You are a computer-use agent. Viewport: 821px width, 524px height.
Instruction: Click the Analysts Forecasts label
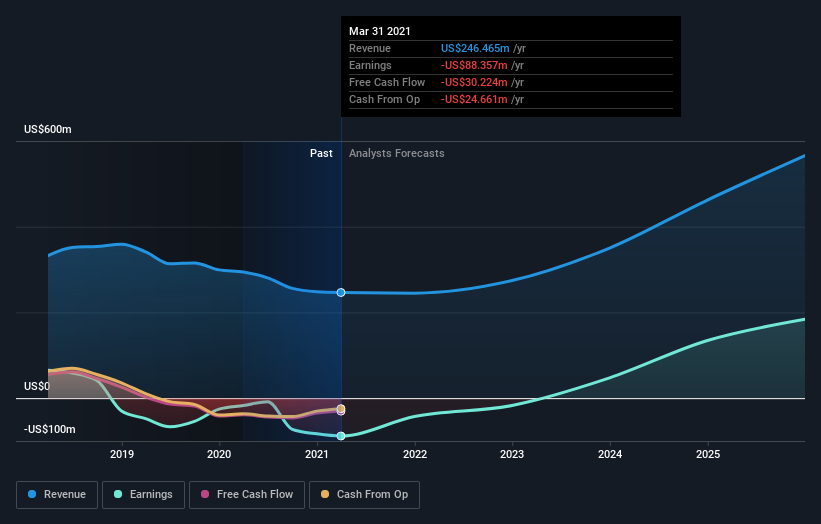[x=397, y=153]
